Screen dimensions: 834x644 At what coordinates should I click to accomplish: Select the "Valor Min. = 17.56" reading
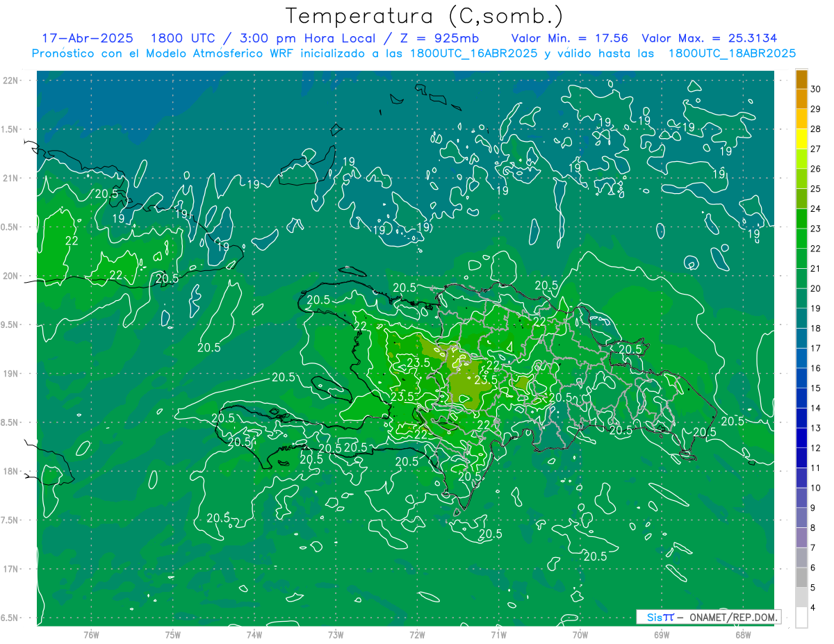pos(570,38)
